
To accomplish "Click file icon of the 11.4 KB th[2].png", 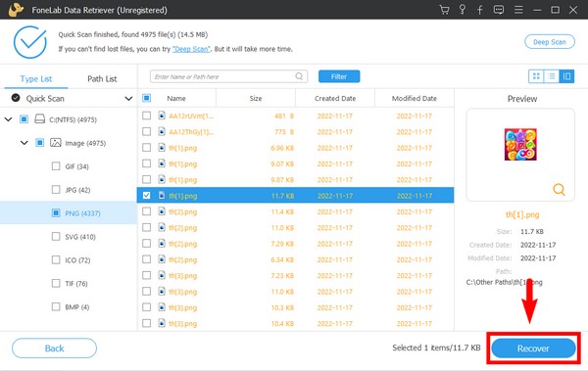I will click(x=162, y=211).
